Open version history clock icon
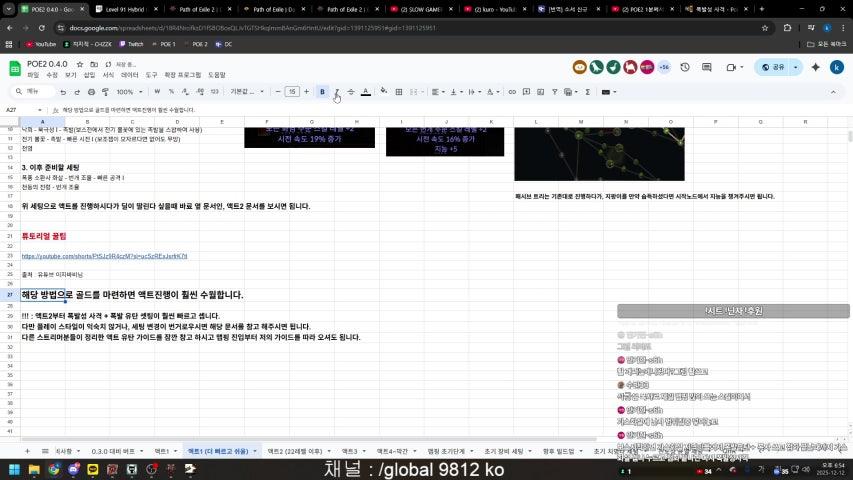853x480 pixels. (x=685, y=67)
